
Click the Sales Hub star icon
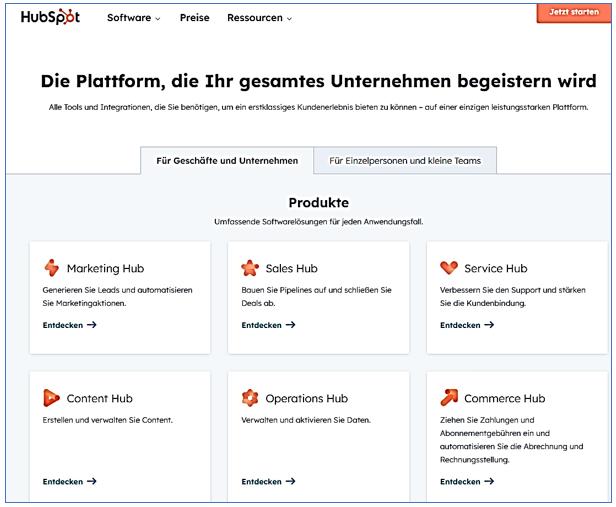tap(251, 268)
